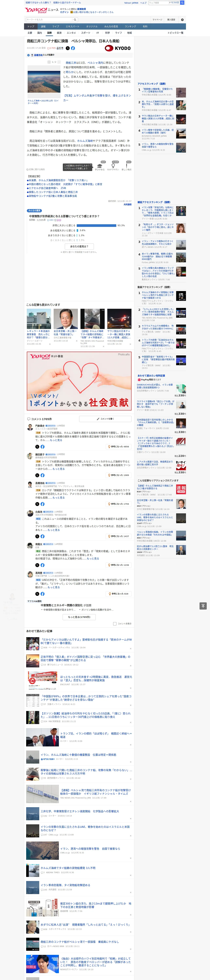The image size is (210, 980).
Task: Share 錦田愛子's comment on X
Action: coord(37,475)
